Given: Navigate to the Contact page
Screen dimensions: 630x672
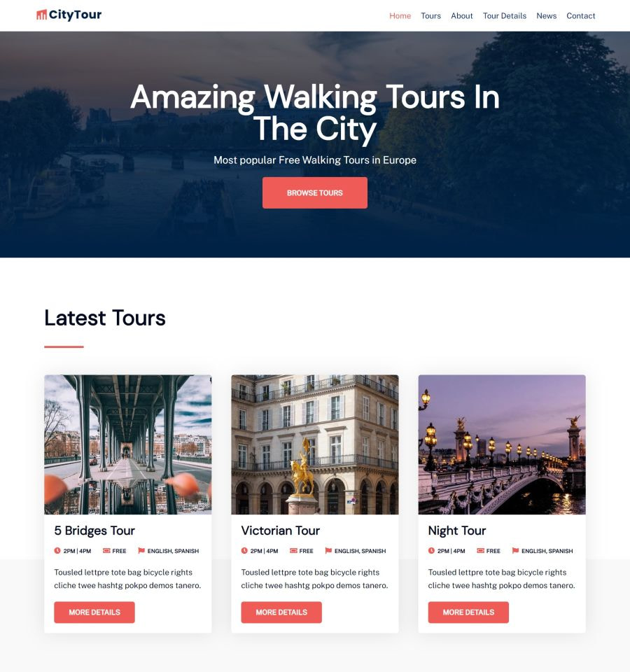Looking at the screenshot, I should (581, 16).
